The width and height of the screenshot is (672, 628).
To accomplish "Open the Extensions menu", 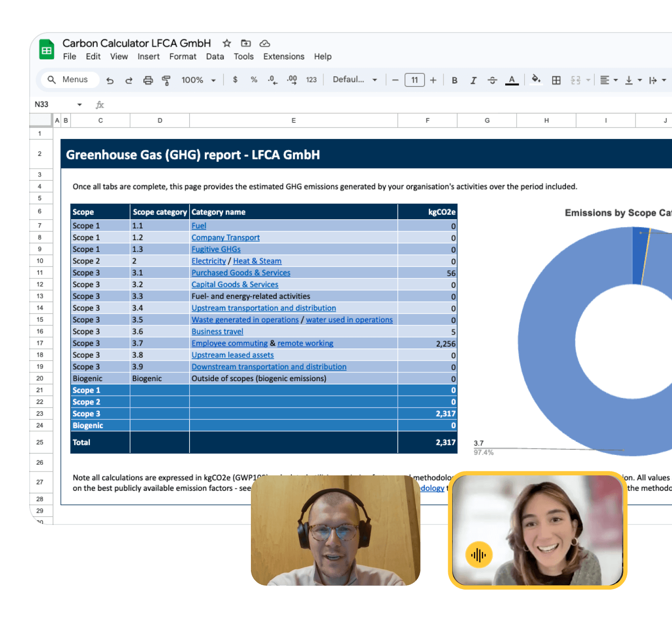I will [x=284, y=56].
